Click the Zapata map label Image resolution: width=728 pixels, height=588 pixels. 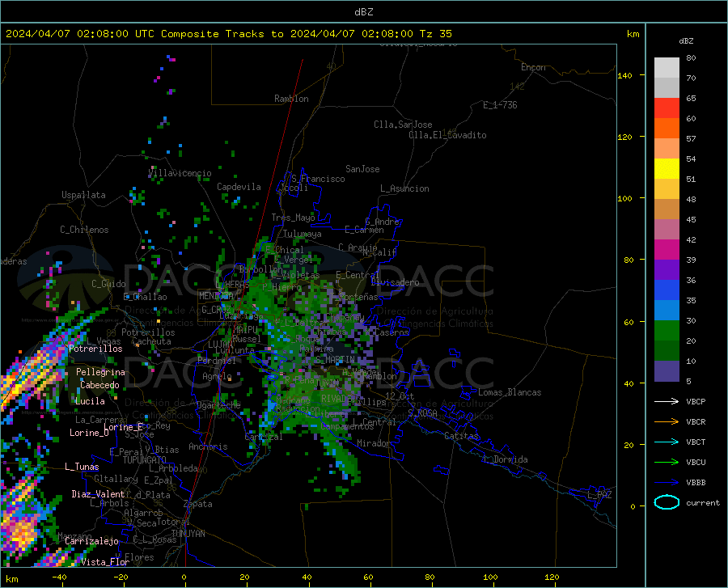198,504
